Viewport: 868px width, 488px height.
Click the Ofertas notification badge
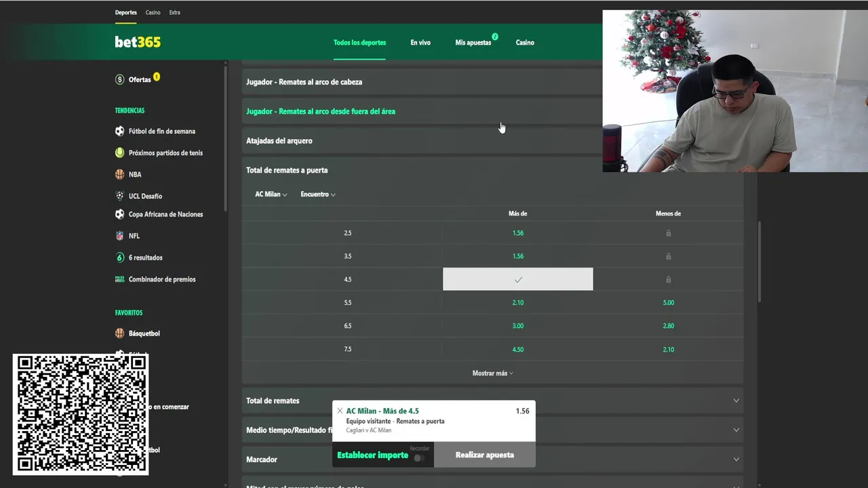coord(157,77)
